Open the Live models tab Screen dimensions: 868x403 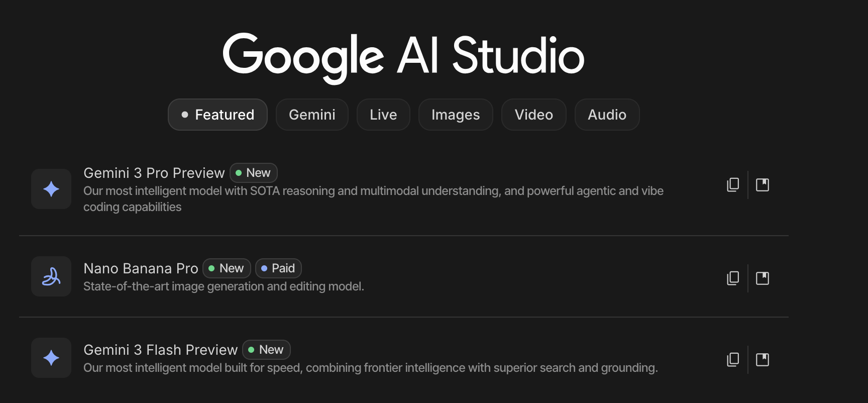pyautogui.click(x=383, y=115)
